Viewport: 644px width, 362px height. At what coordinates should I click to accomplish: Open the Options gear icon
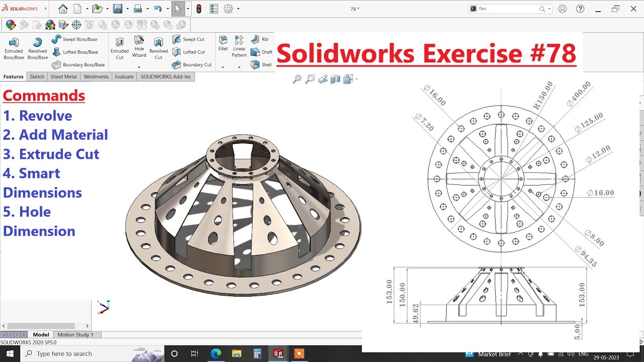pos(228,9)
